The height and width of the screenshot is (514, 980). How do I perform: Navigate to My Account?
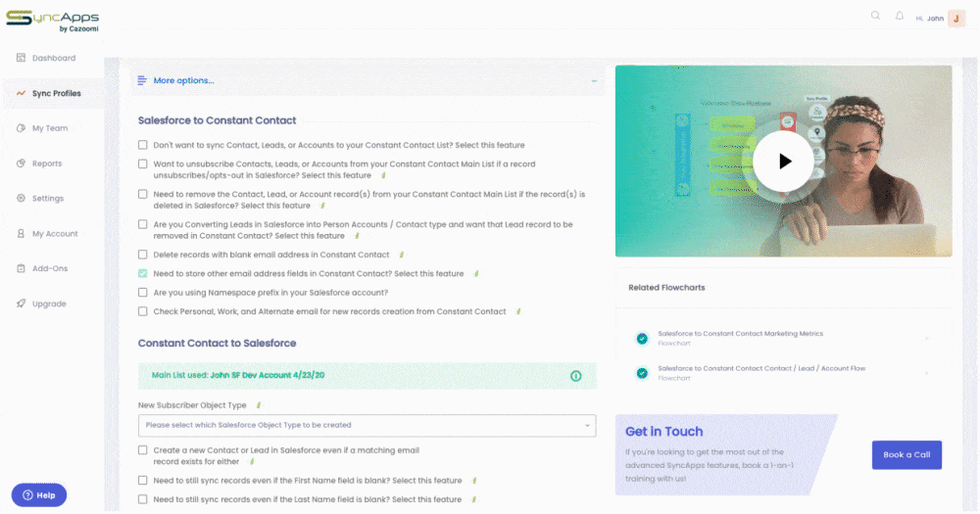click(x=55, y=234)
